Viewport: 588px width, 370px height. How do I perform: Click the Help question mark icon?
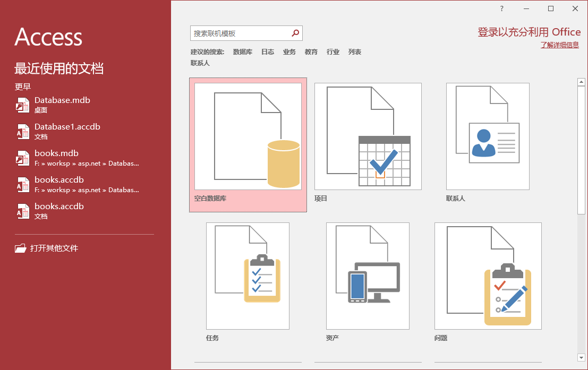coord(501,8)
